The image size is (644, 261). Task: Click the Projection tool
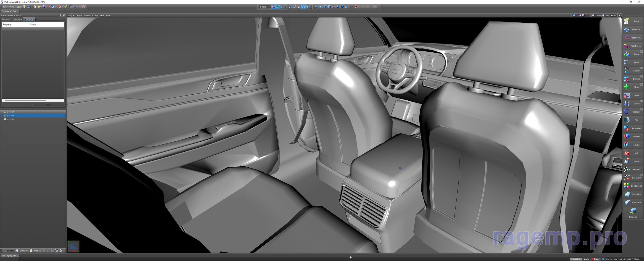click(632, 202)
